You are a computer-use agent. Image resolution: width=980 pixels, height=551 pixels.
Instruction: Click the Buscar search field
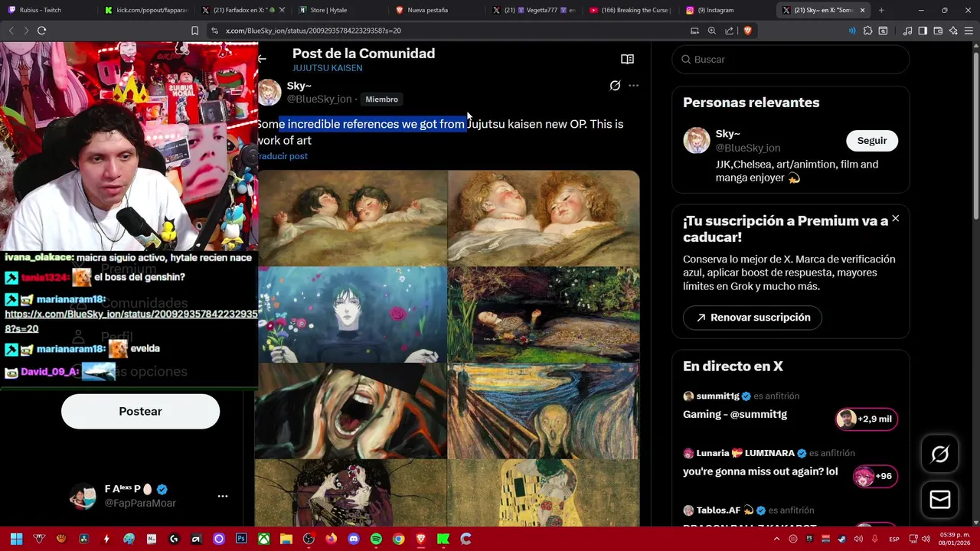(x=791, y=60)
